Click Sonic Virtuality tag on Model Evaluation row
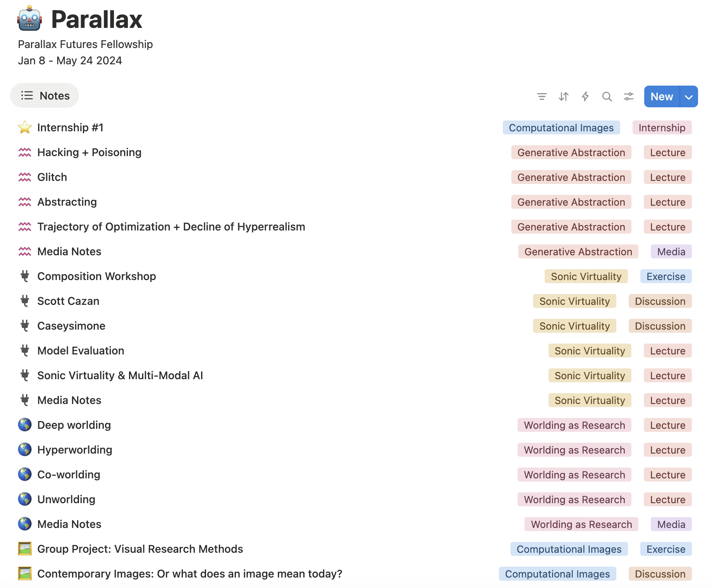The height and width of the screenshot is (588, 712). click(590, 351)
